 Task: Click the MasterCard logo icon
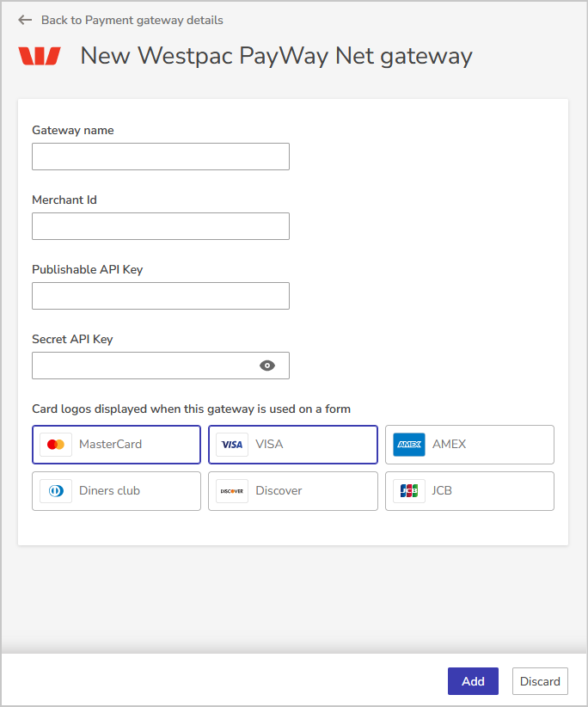56,445
